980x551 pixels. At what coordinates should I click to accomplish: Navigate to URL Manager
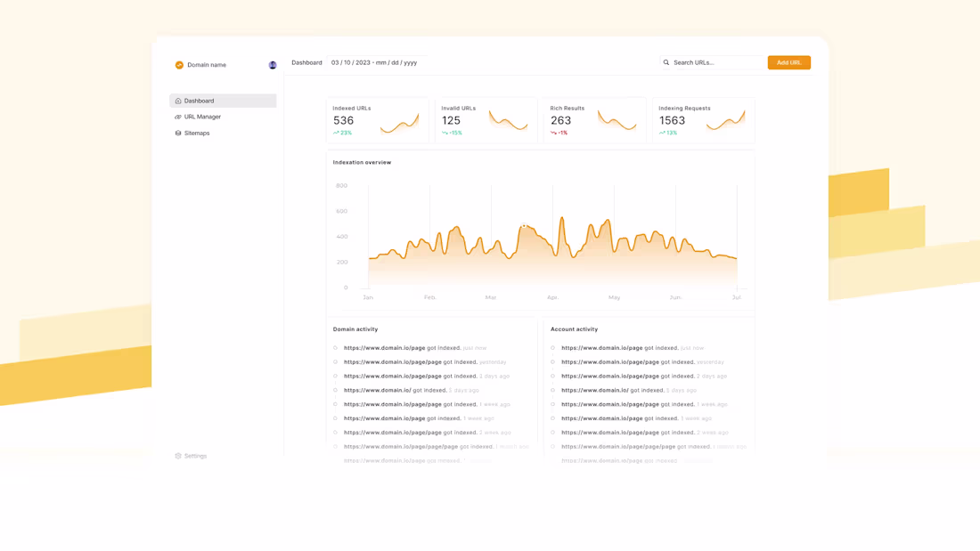(x=200, y=117)
